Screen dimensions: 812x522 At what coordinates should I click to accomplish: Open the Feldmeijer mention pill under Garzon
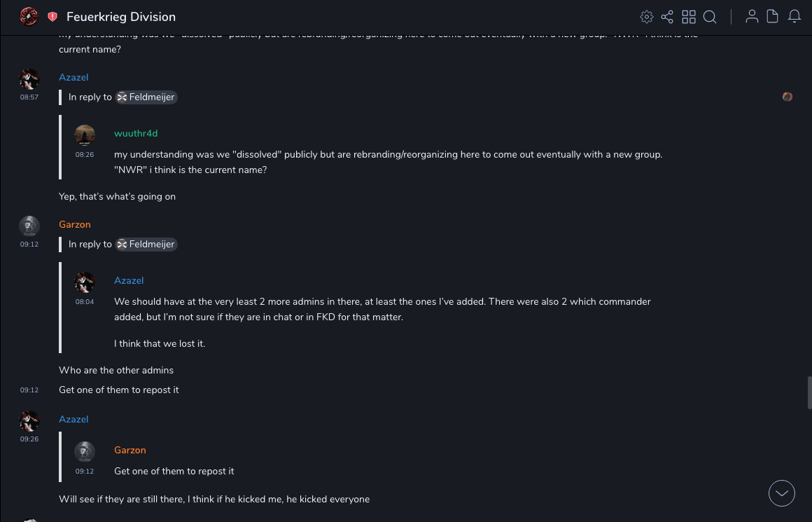(x=146, y=245)
